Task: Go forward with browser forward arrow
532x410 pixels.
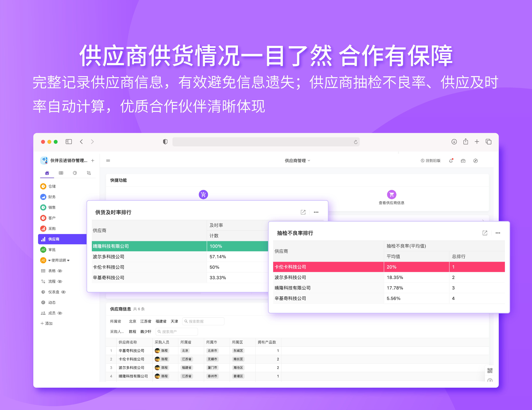Action: point(92,142)
